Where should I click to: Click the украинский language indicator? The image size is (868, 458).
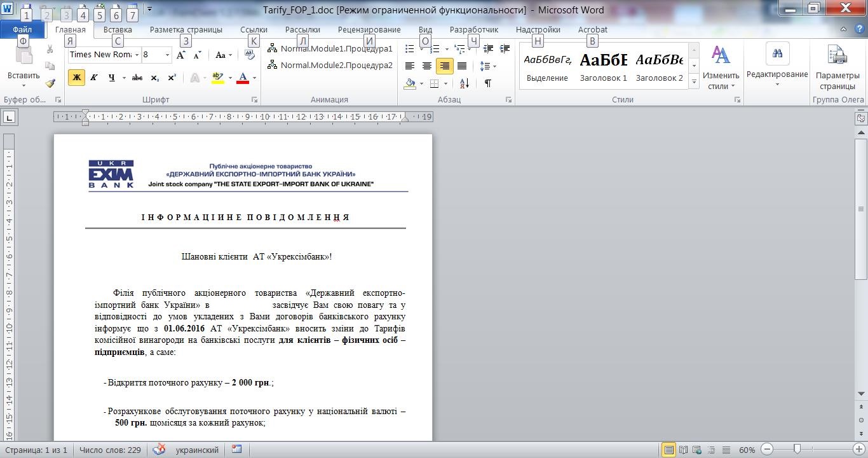tap(197, 450)
